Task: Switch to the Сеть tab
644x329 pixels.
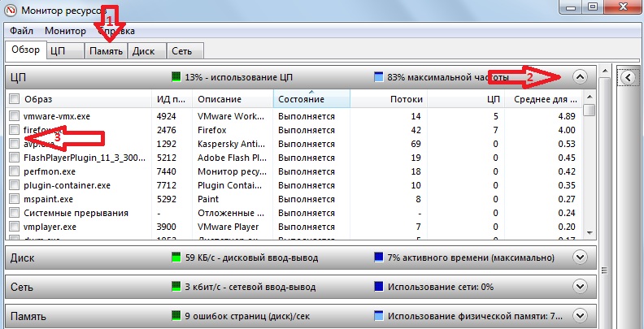Action: [185, 52]
